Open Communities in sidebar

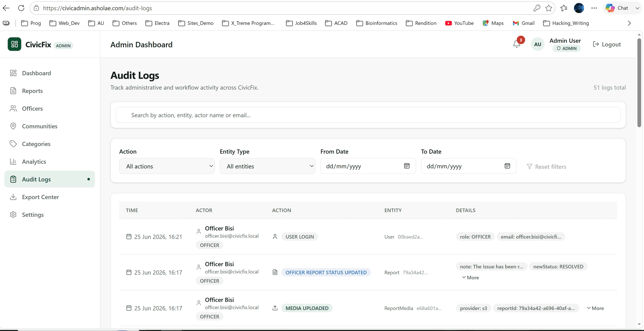click(x=50, y=126)
